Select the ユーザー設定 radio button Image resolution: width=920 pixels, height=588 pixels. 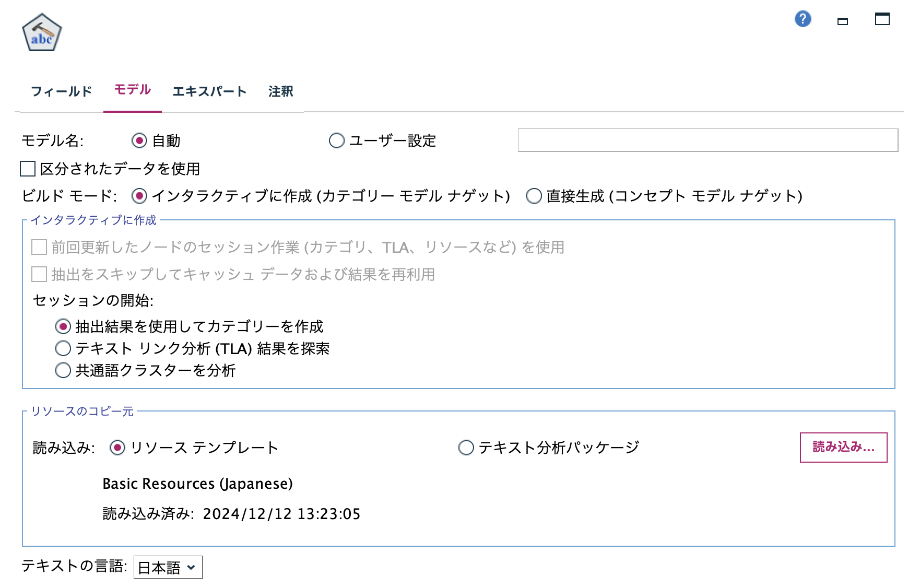tap(337, 140)
